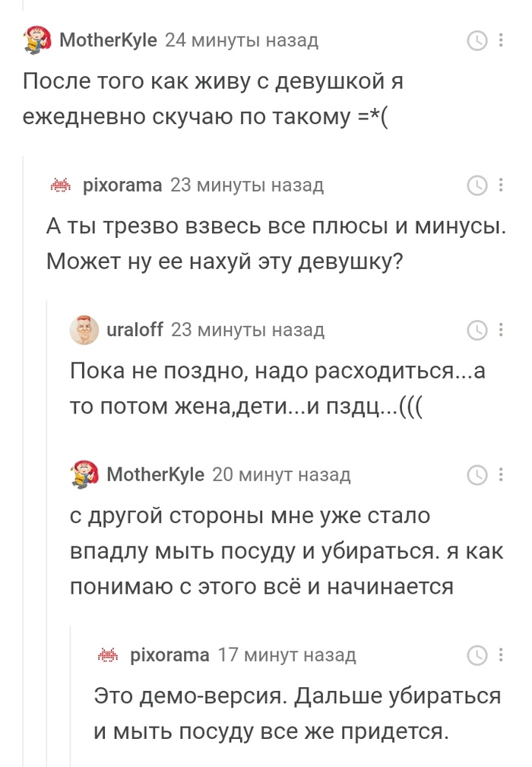532x767 pixels.
Task: Click the clock icon beside uraloff's comment
Action: pos(477,330)
